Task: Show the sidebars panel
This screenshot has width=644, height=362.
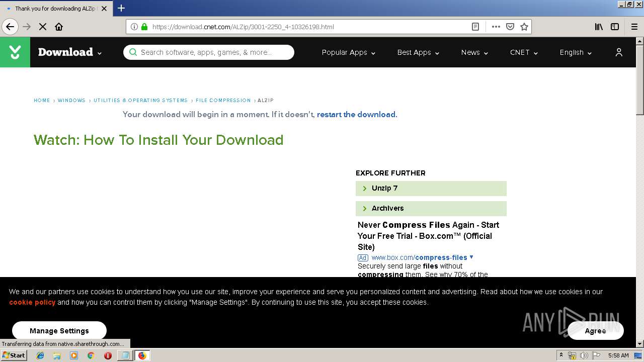Action: (x=615, y=27)
